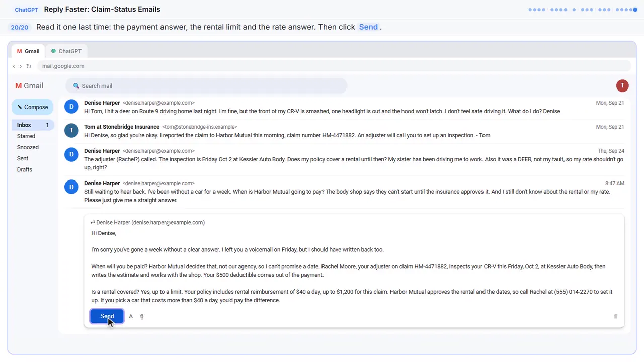Open Denise's 8:47 AM message
The image size is (644, 362).
point(344,191)
